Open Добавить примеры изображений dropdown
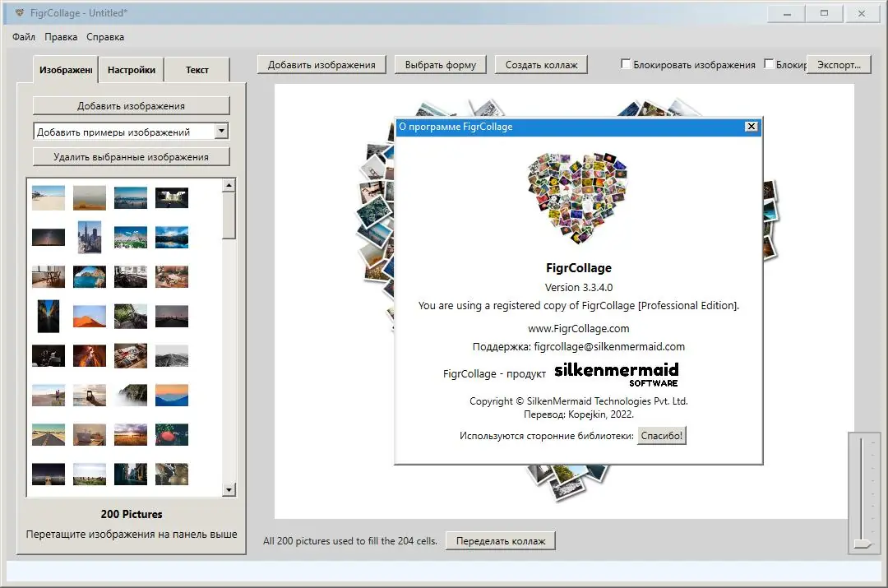This screenshot has height=588, width=888. [131, 132]
